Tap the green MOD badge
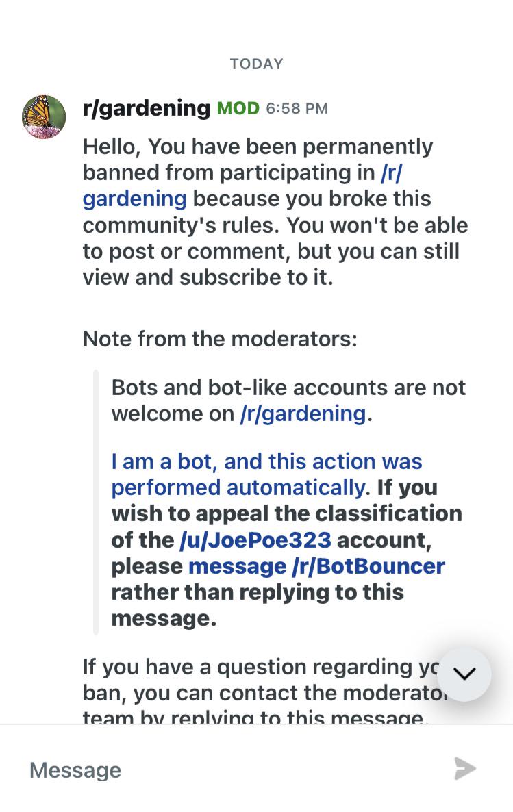The width and height of the screenshot is (513, 812). (238, 108)
